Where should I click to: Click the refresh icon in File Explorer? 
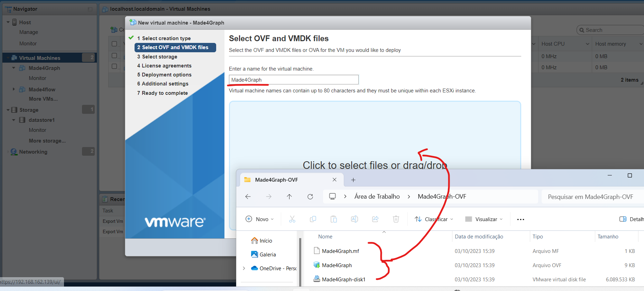click(x=310, y=197)
